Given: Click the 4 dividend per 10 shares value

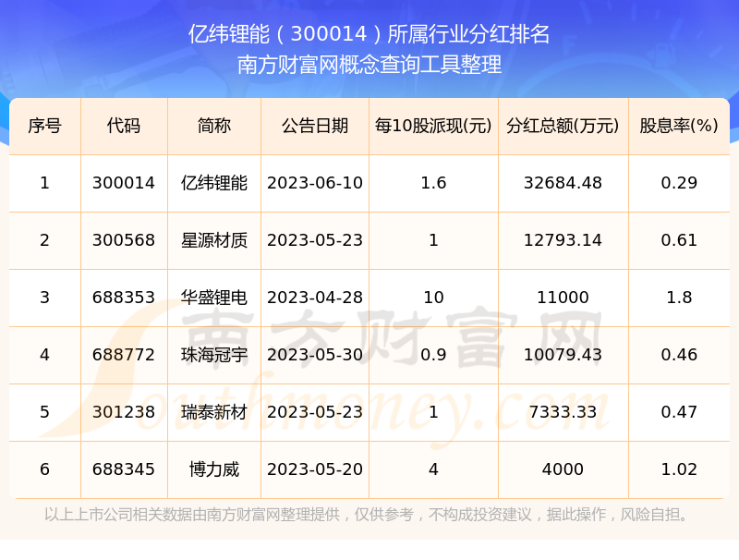Looking at the screenshot, I should tap(433, 469).
